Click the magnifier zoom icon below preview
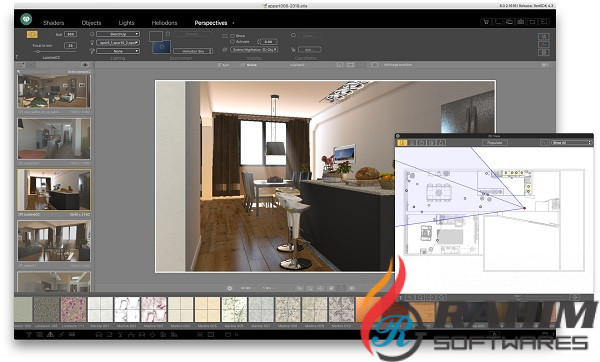 point(300,288)
